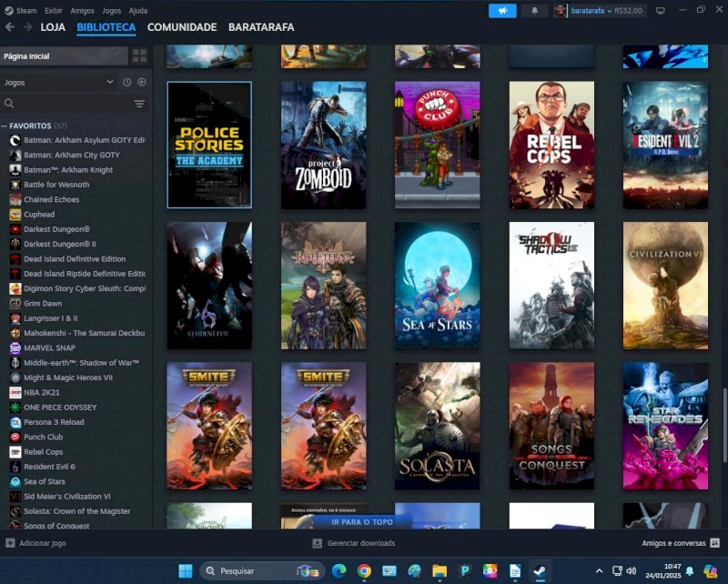Open the volume speaker tray icon
This screenshot has width=728, height=584.
pyautogui.click(x=631, y=570)
